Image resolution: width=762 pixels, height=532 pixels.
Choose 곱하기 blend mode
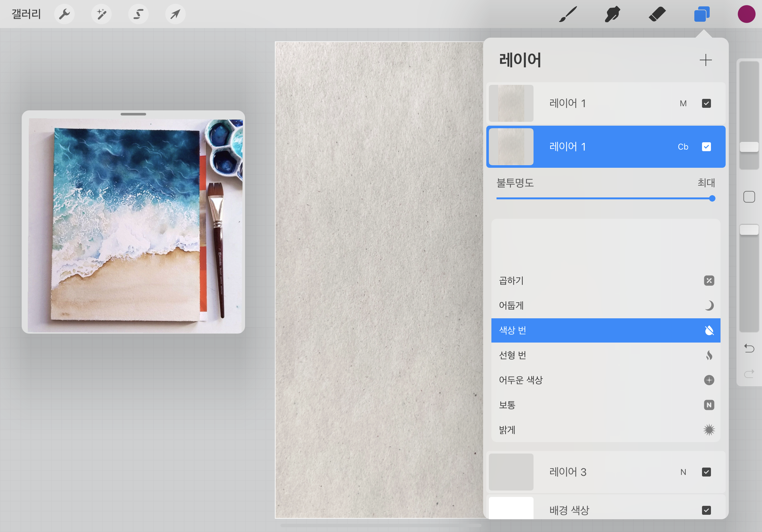605,281
